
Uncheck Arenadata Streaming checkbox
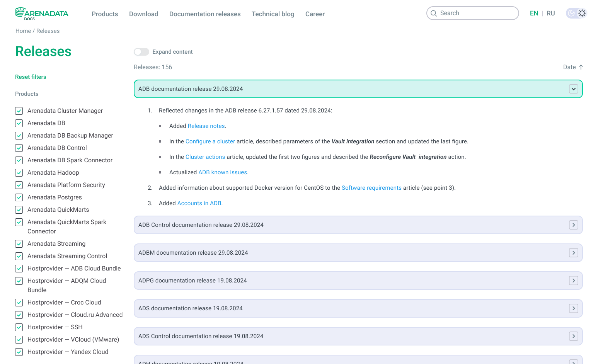pos(19,244)
